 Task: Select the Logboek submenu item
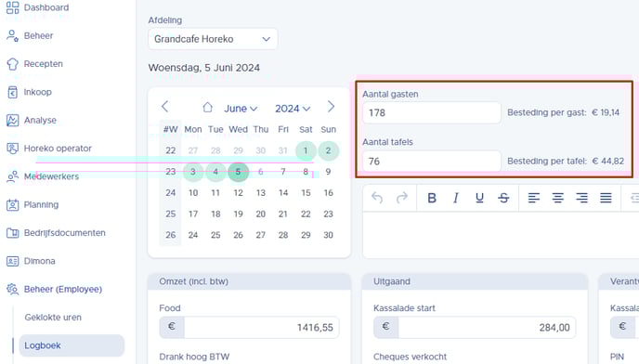[x=72, y=345]
